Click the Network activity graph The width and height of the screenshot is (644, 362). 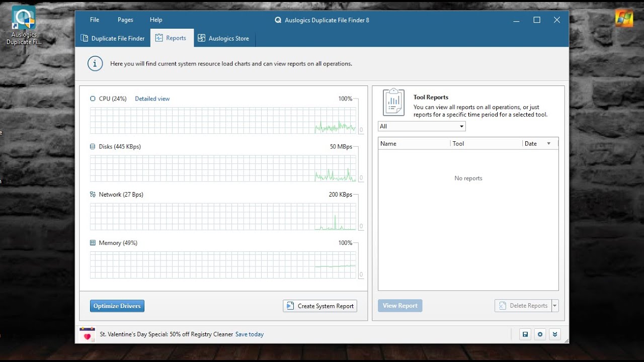[223, 217]
